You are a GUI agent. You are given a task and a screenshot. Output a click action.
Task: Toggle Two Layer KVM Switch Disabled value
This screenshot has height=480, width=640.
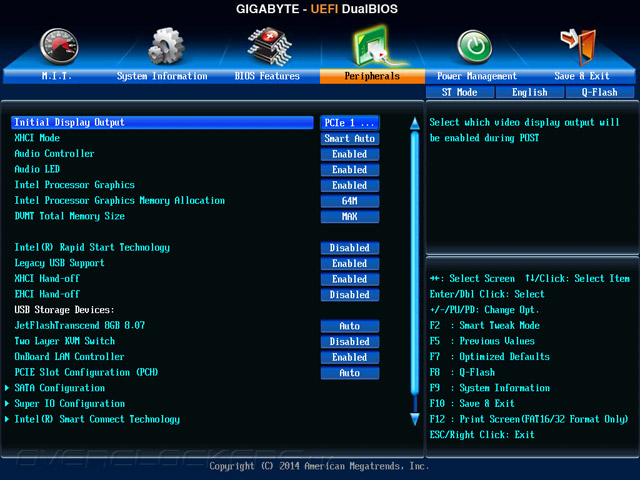point(350,341)
